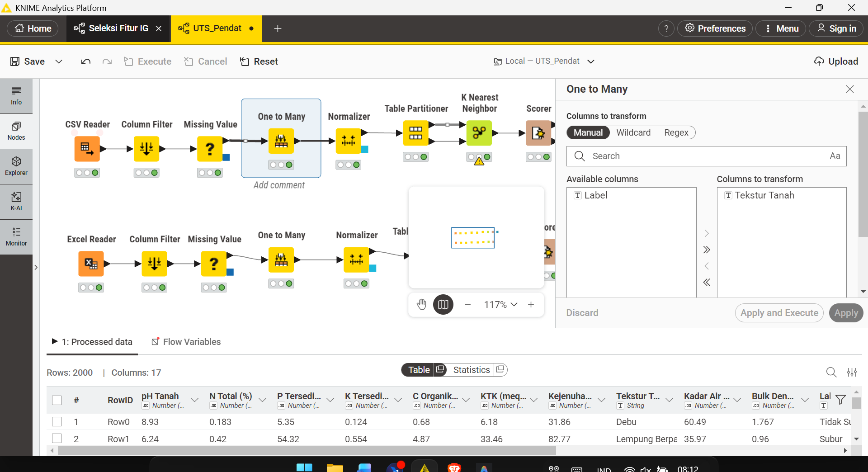
Task: Click the K Nearest Neighbor node
Action: pyautogui.click(x=479, y=133)
